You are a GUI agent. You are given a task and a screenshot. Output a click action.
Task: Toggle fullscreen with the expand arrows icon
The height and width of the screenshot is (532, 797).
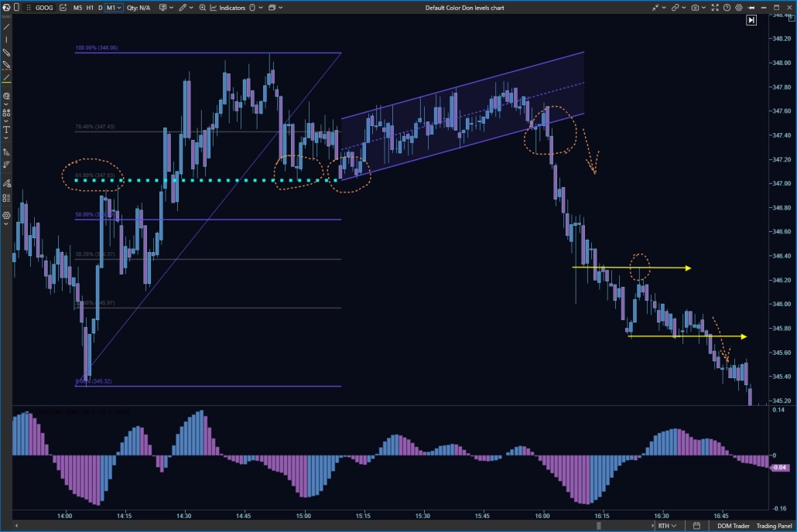715,8
